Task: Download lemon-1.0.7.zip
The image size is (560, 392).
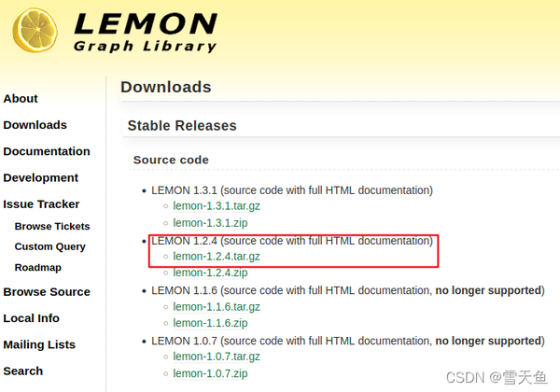Action: 210,373
